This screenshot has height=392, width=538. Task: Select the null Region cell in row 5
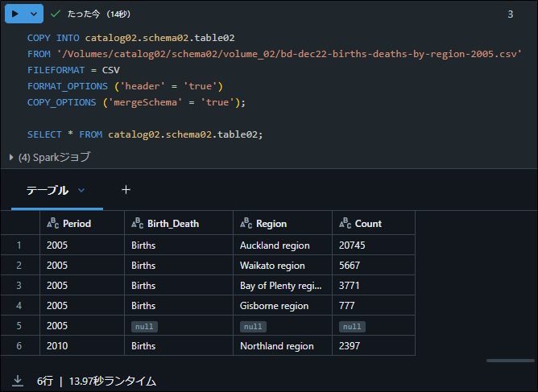click(283, 326)
